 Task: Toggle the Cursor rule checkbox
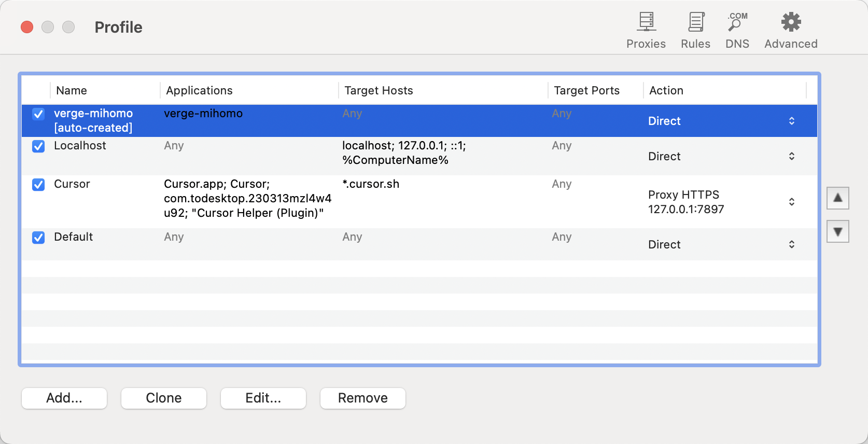[38, 185]
